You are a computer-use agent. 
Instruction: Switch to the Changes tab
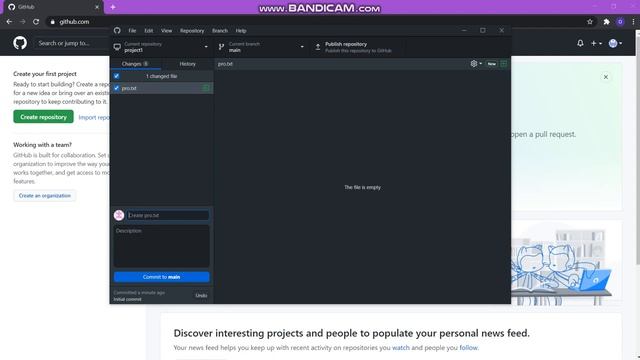click(x=135, y=64)
